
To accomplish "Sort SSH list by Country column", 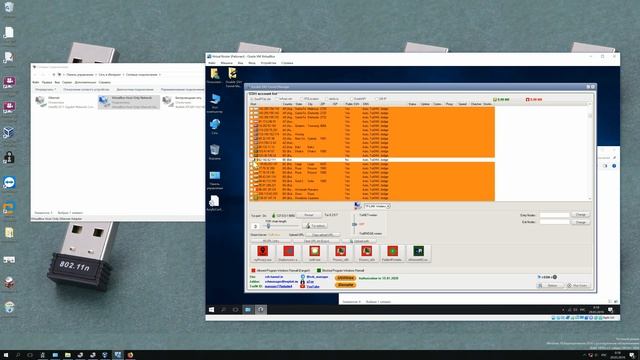I will (287, 104).
